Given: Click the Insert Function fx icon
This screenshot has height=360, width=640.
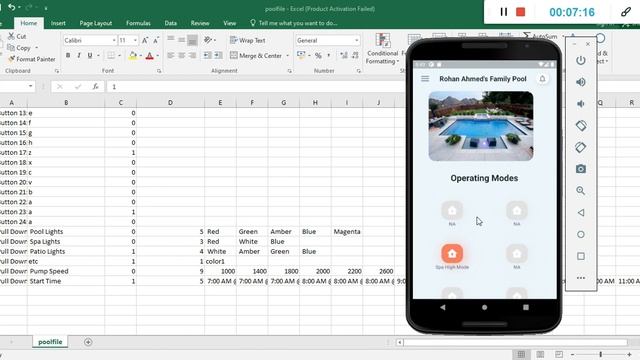Looking at the screenshot, I should click(96, 87).
